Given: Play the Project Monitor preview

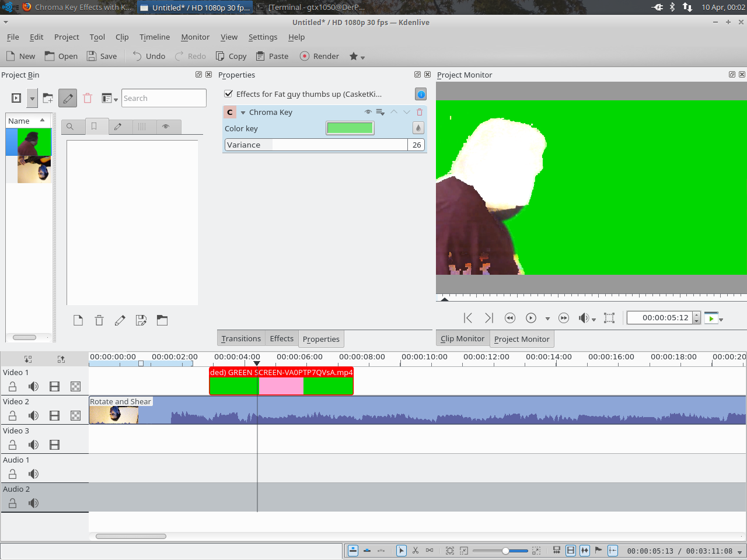Looking at the screenshot, I should pos(530,318).
